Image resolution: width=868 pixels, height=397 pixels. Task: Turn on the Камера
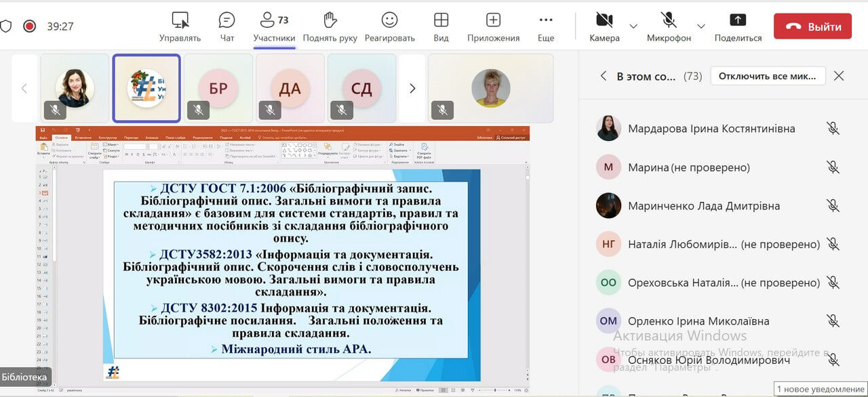pos(604,27)
